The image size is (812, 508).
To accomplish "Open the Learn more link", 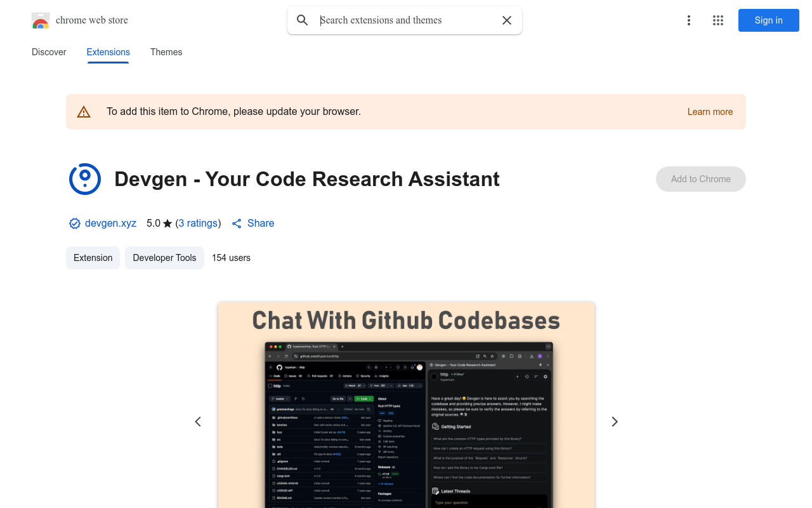I will click(x=710, y=112).
